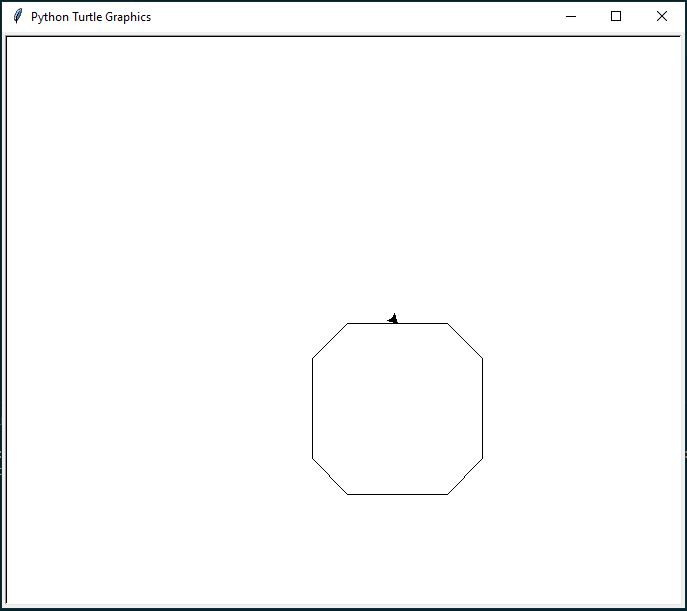Close the Python Turtle Graphics window
Image resolution: width=687 pixels, height=611 pixels.
tap(662, 17)
